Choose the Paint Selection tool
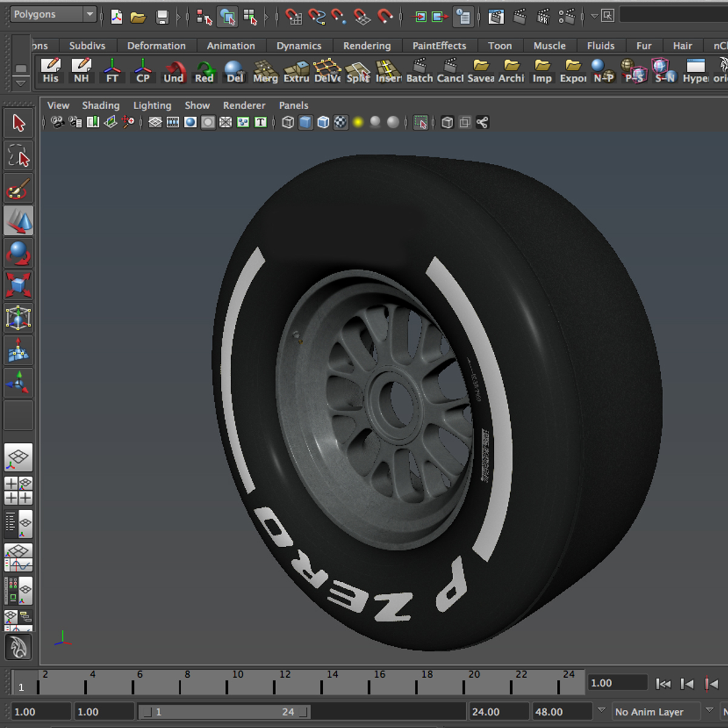 click(18, 189)
